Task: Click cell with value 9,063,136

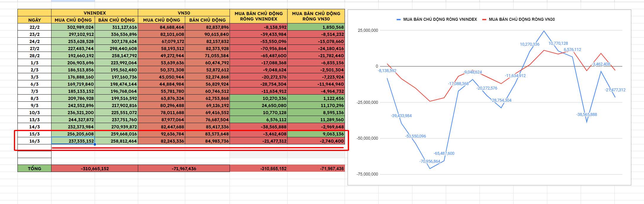Action: coord(316,134)
